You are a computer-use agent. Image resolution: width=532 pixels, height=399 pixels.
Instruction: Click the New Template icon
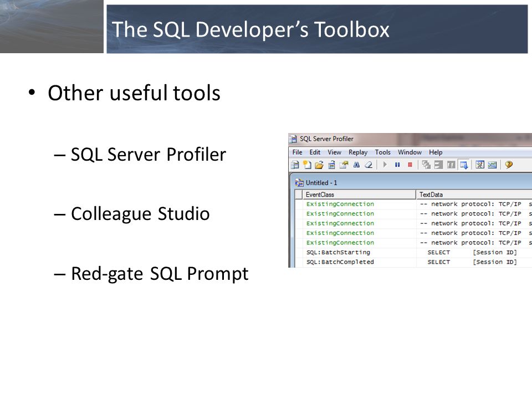click(307, 165)
